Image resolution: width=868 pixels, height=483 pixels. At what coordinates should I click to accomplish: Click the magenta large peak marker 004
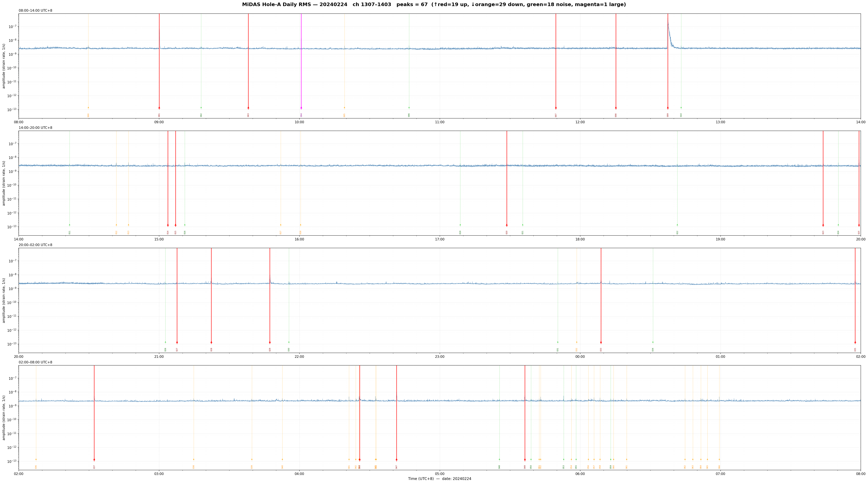pyautogui.click(x=301, y=108)
